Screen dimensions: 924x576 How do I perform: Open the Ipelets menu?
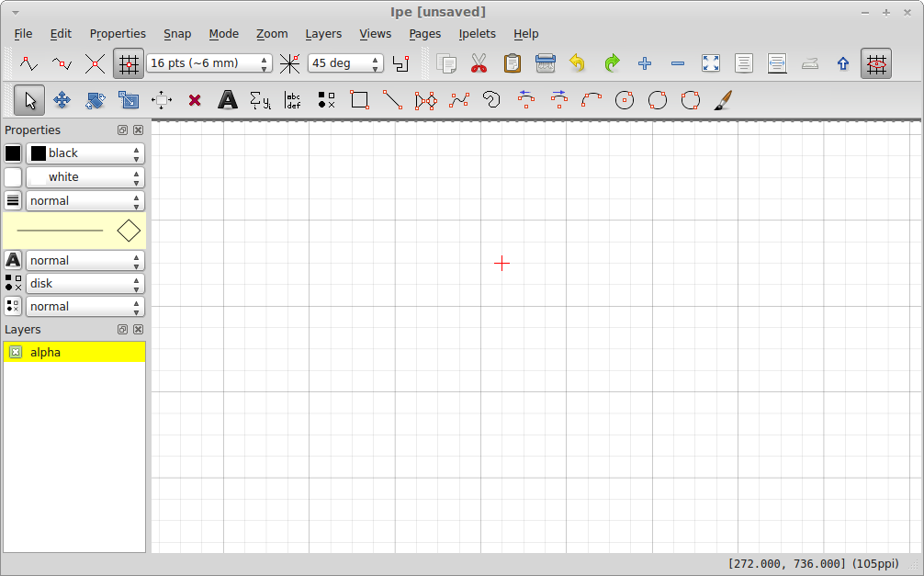pos(477,33)
